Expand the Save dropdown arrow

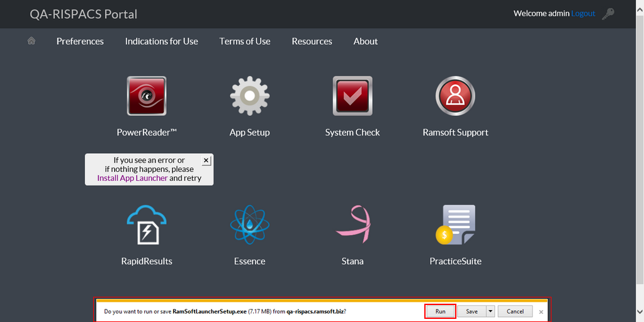click(x=490, y=311)
